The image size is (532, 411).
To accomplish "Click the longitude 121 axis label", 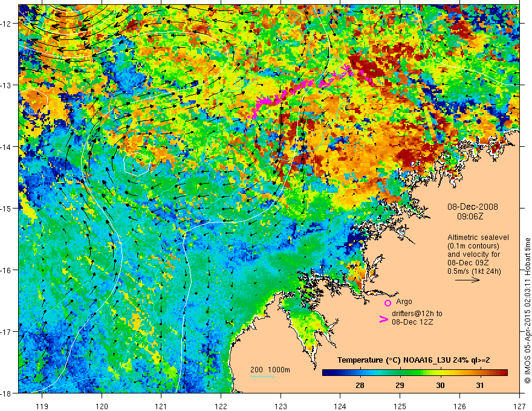I will point(161,406).
